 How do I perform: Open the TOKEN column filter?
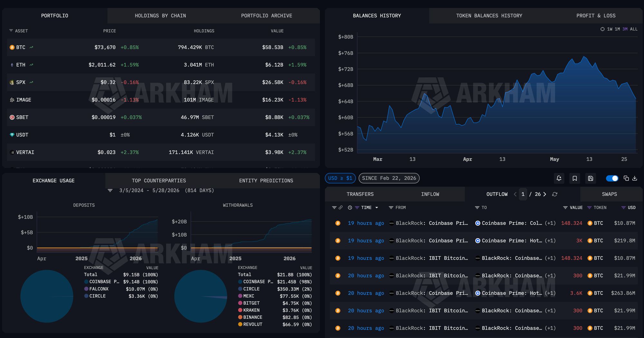(x=589, y=208)
